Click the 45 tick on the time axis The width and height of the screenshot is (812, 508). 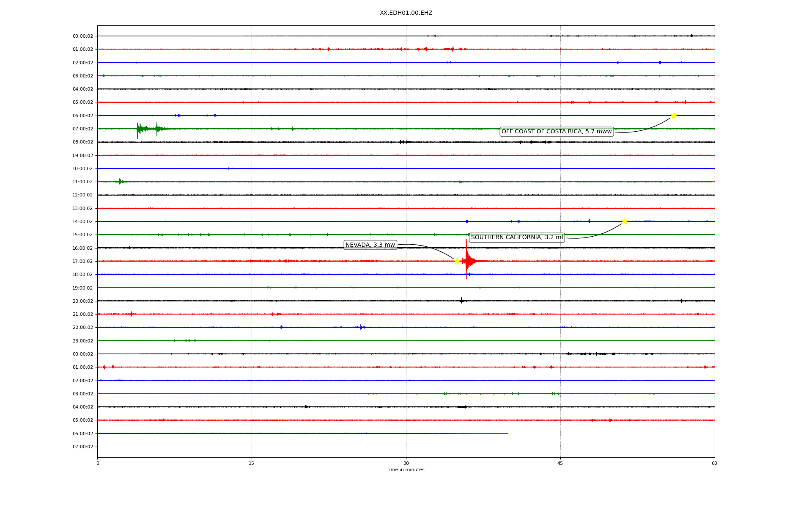point(560,463)
